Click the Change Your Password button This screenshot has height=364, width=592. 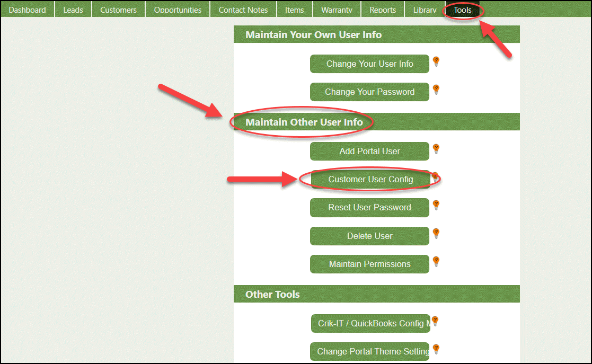pos(369,92)
